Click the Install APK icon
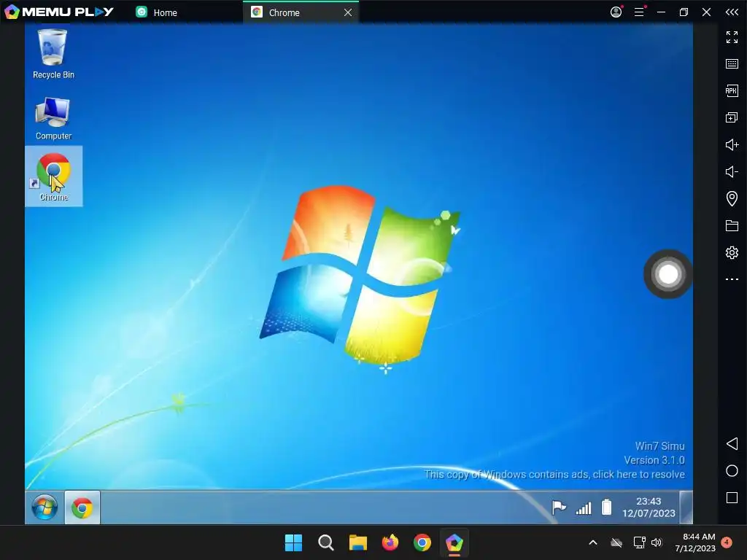Image resolution: width=747 pixels, height=560 pixels. pyautogui.click(x=732, y=90)
